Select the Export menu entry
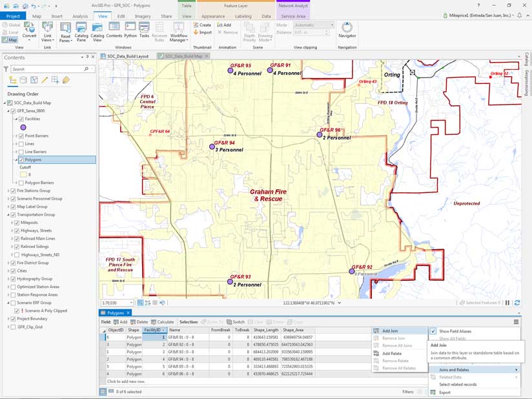The height and width of the screenshot is (399, 532). coord(475,393)
